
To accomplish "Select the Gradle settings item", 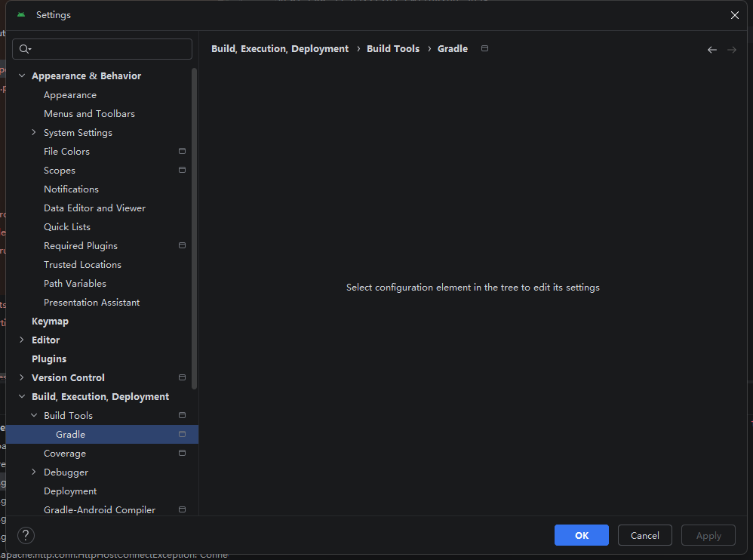I will pyautogui.click(x=102, y=434).
